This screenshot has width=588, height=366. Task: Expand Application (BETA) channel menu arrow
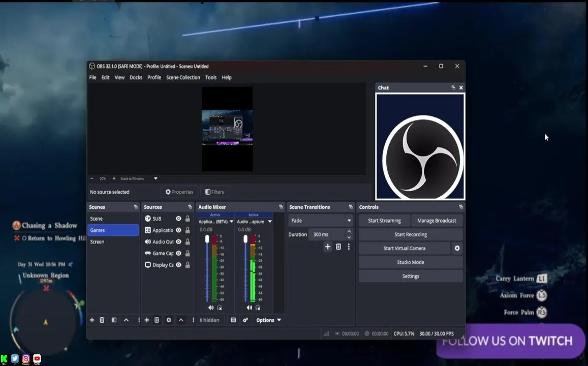click(231, 222)
